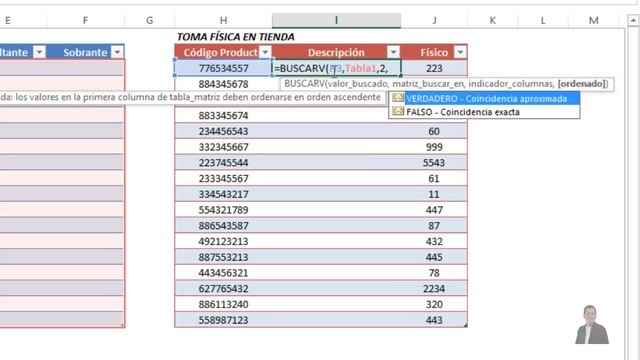The width and height of the screenshot is (640, 360).
Task: Click the presenter thumbnail image
Action: (x=592, y=324)
